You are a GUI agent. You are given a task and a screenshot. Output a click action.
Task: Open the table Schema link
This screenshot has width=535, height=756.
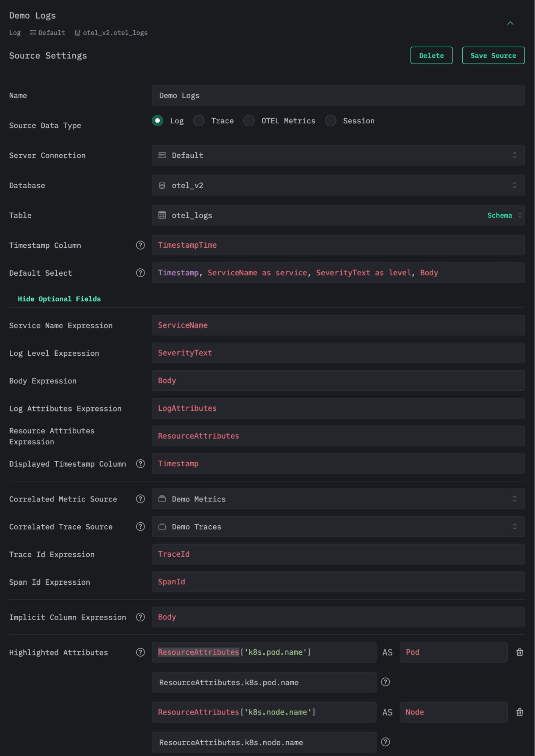(499, 215)
